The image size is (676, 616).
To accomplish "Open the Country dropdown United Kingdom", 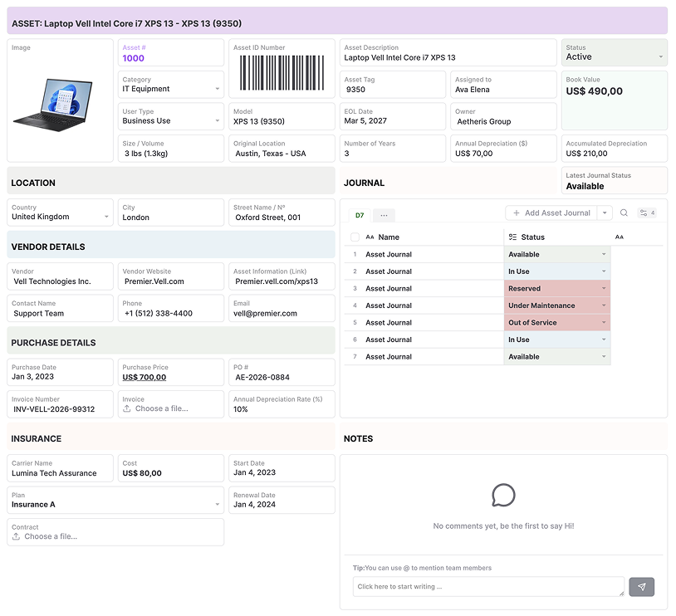I will (60, 213).
